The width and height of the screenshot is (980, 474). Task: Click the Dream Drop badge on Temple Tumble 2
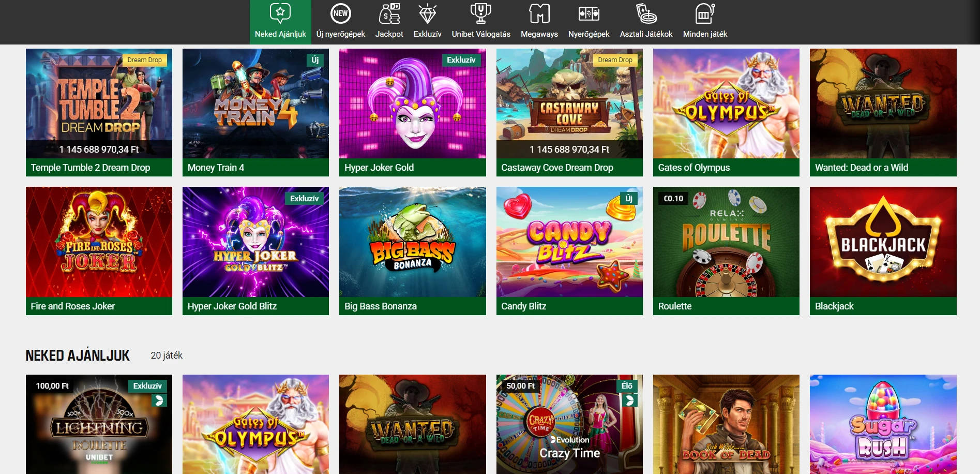point(144,60)
